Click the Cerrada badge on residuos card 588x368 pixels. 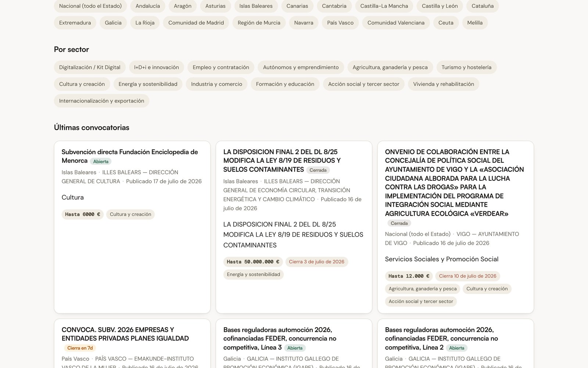(x=318, y=170)
